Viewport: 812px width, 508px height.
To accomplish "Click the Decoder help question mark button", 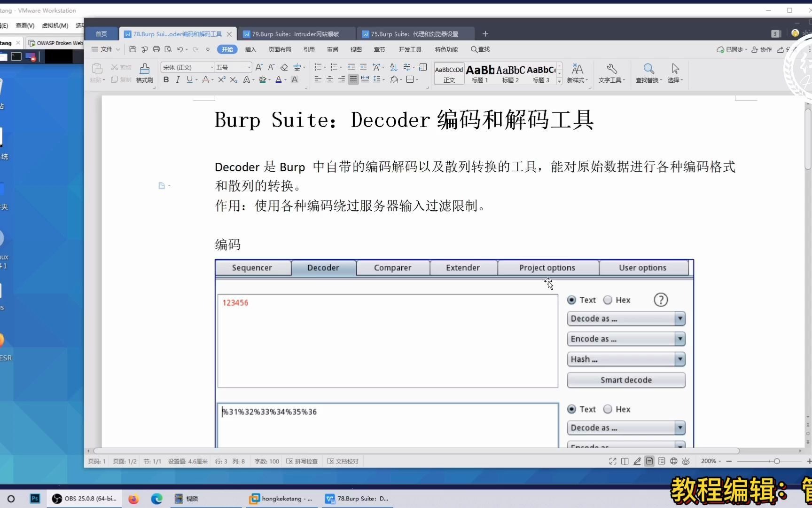I will 661,300.
